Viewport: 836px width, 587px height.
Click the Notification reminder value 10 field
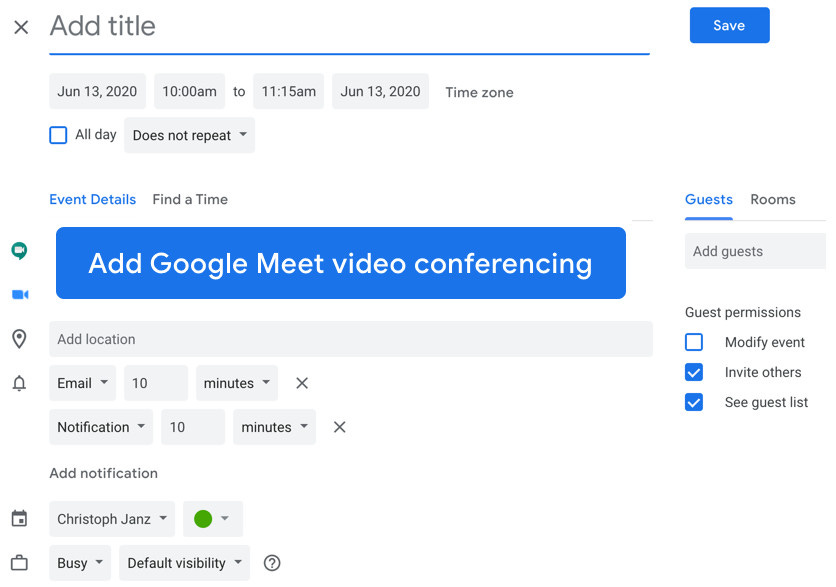point(193,427)
